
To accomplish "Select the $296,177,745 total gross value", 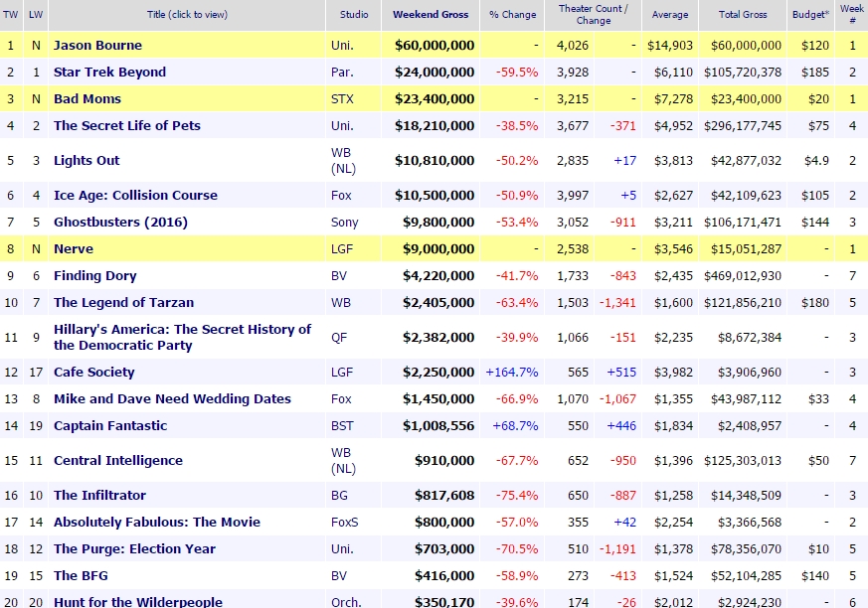I will 743,125.
